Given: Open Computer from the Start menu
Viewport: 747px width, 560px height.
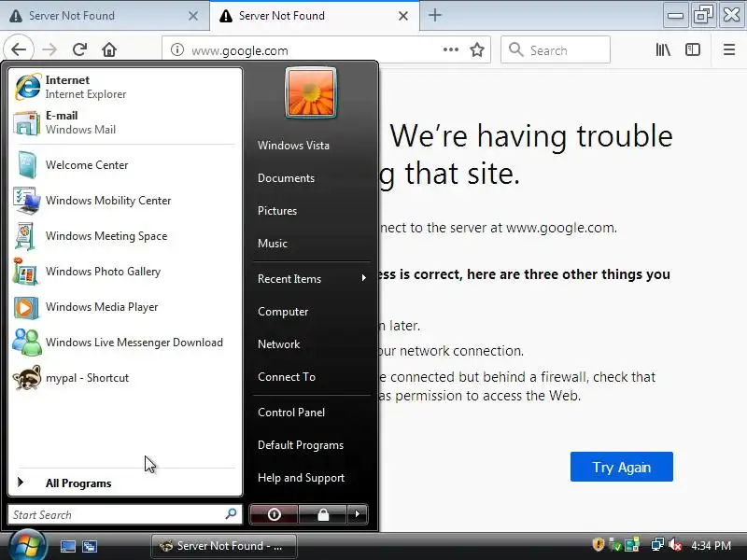Looking at the screenshot, I should [x=283, y=312].
